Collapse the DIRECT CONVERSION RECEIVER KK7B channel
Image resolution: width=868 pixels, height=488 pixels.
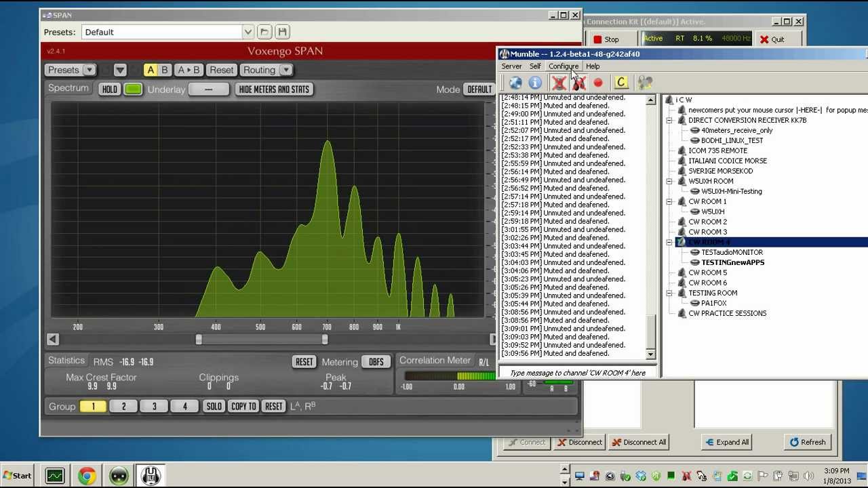click(669, 121)
